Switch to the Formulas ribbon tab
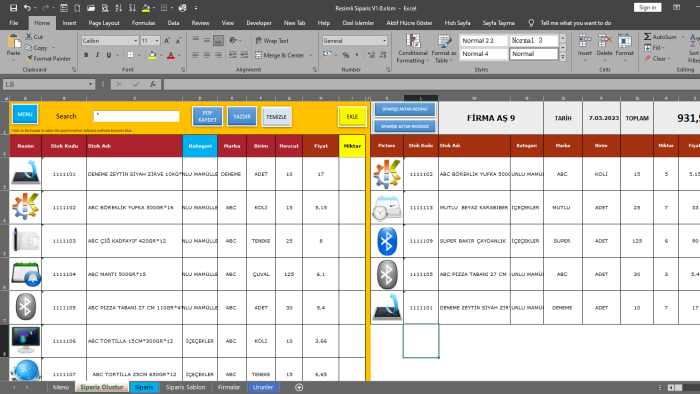This screenshot has width=700, height=394. tap(143, 23)
